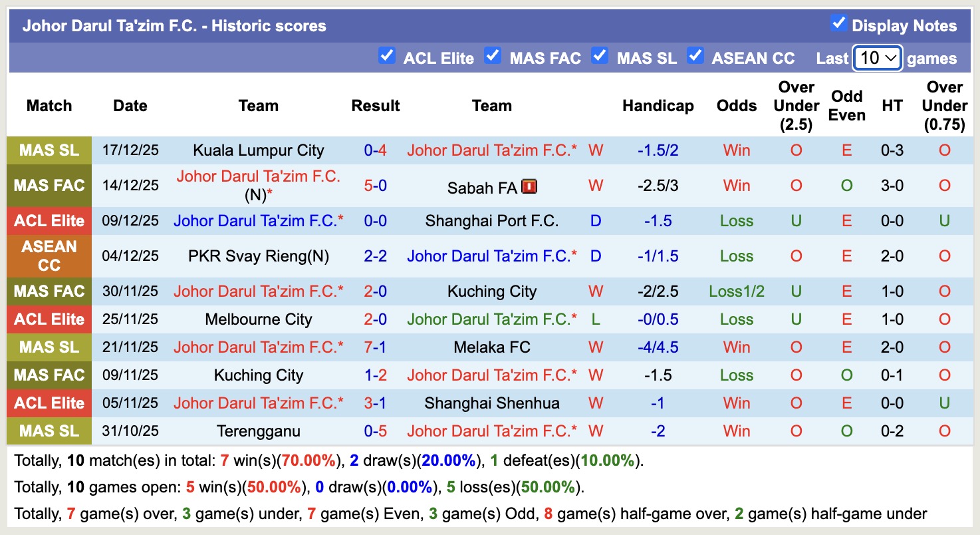Open the Melbourne City team page
The image size is (980, 535).
coord(259,319)
